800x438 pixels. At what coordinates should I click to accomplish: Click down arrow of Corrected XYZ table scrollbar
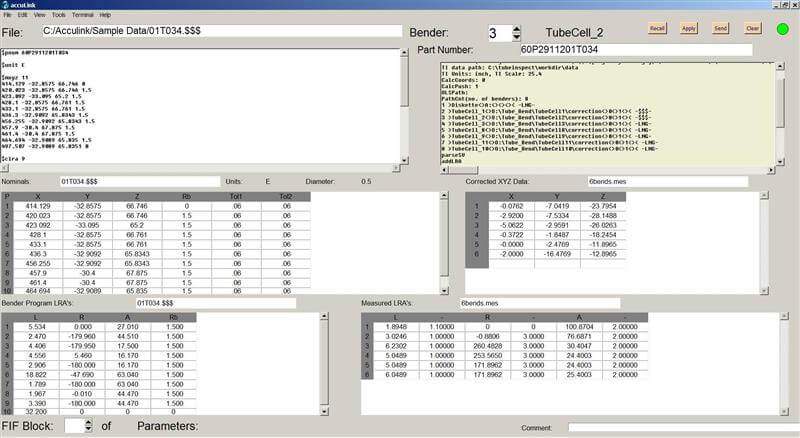pos(764,290)
